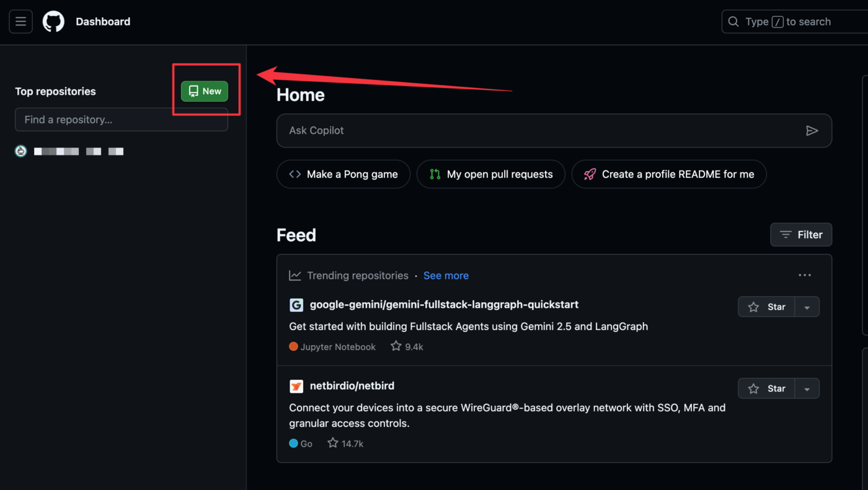
Task: Click the top repository's avatar icon
Action: [x=21, y=151]
